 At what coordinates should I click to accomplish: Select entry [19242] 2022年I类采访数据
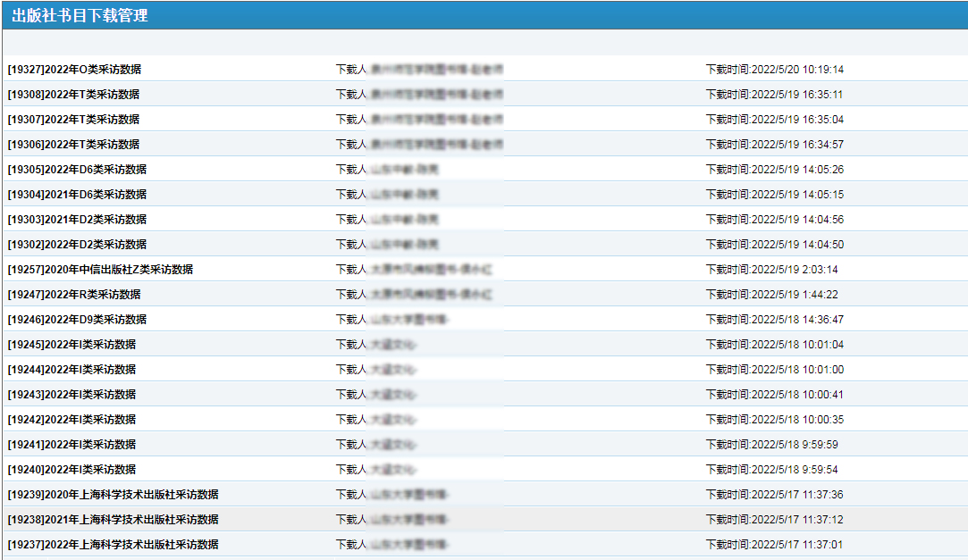(72, 420)
